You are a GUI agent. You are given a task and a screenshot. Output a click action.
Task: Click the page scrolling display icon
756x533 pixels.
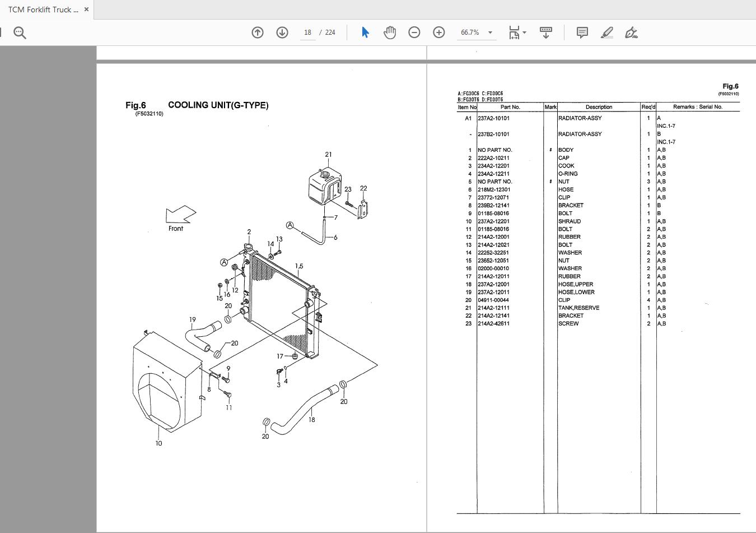point(545,33)
